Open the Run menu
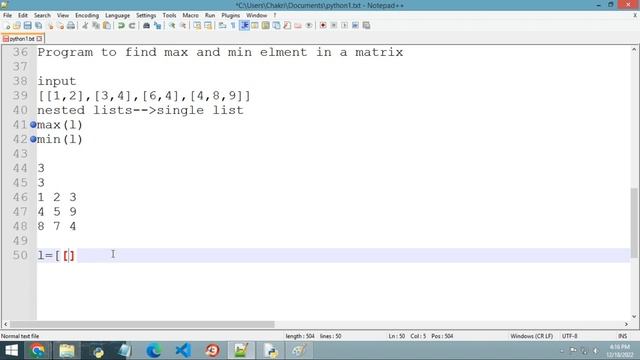Viewport: 640px width, 360px height. click(x=210, y=15)
